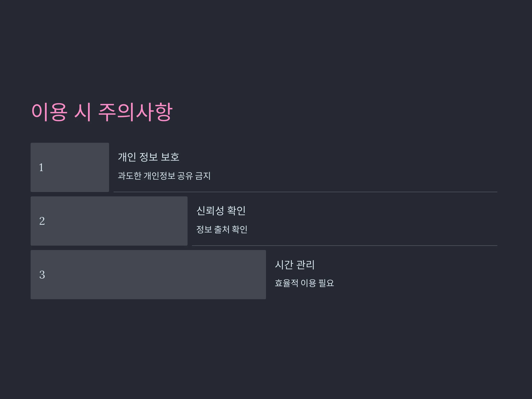
Task: Click the word 이용 at title start
Action: [49, 112]
